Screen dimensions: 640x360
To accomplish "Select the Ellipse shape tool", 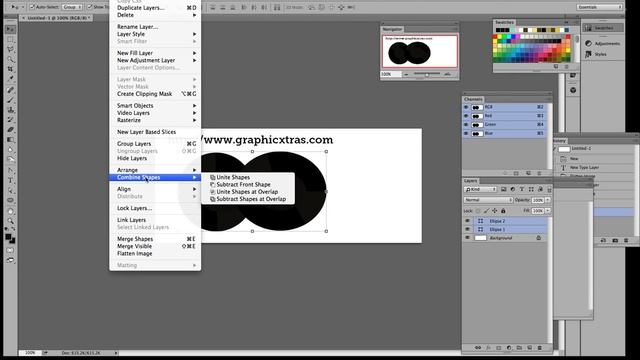I will click(x=10, y=200).
